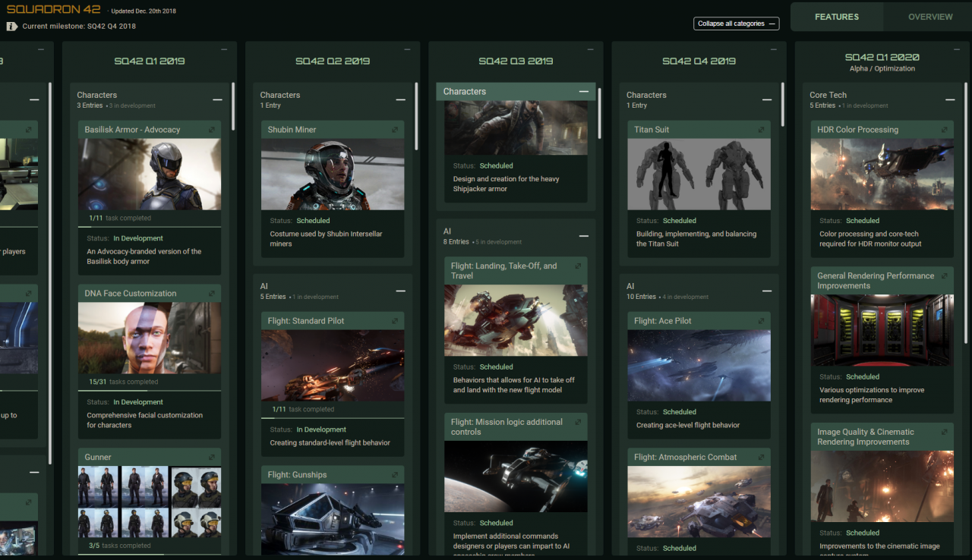Open Flight: Landing, Take-Off, and Travel expand icon
Screen dimensions: 972x560
[x=578, y=266]
